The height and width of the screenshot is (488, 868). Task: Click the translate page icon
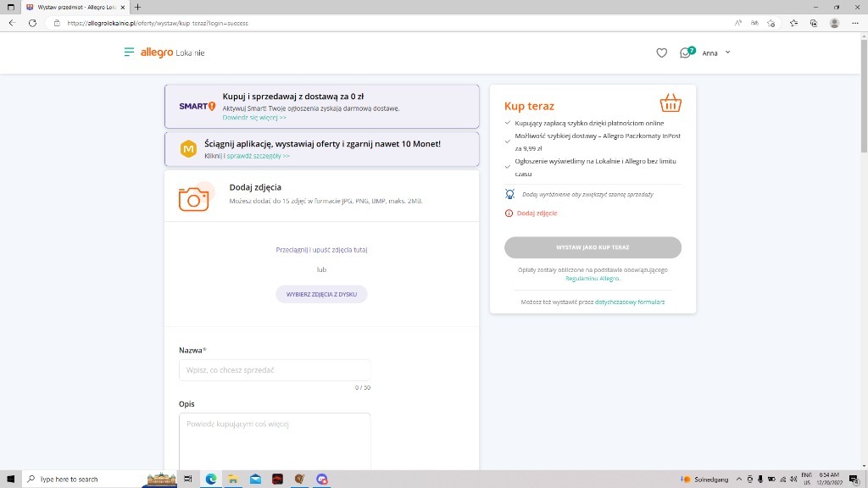[754, 23]
